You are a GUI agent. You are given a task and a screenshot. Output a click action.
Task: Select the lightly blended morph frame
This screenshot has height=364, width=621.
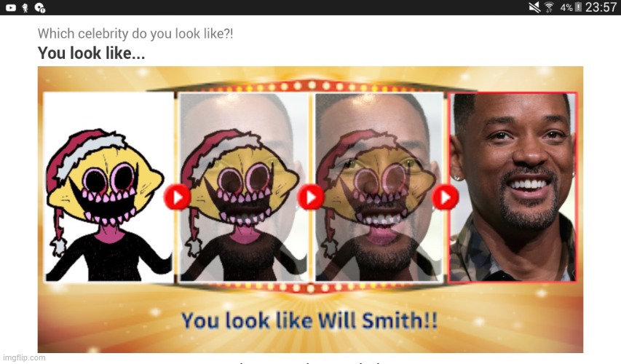coord(243,187)
